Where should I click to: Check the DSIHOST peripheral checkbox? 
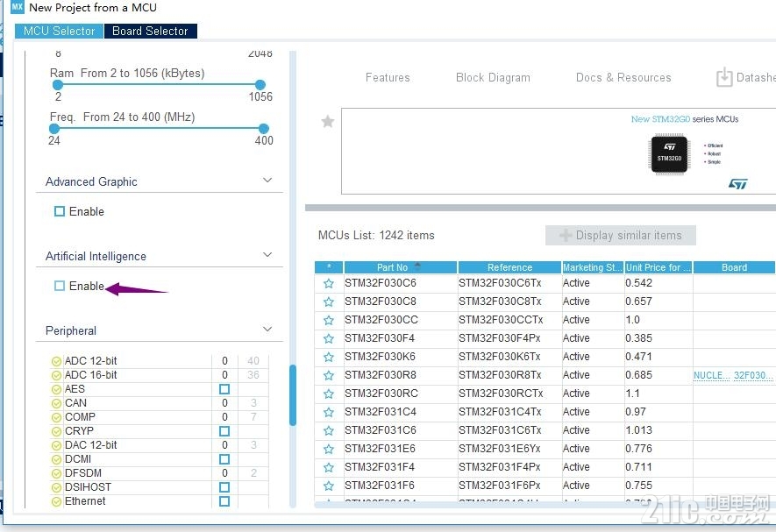click(224, 487)
